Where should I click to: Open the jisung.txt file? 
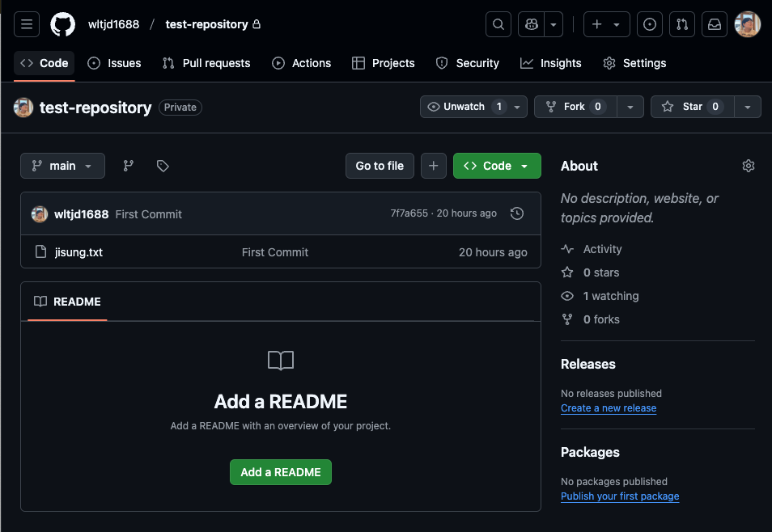[x=78, y=252]
